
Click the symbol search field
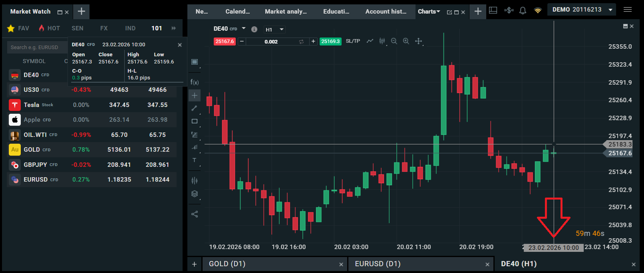pos(37,47)
